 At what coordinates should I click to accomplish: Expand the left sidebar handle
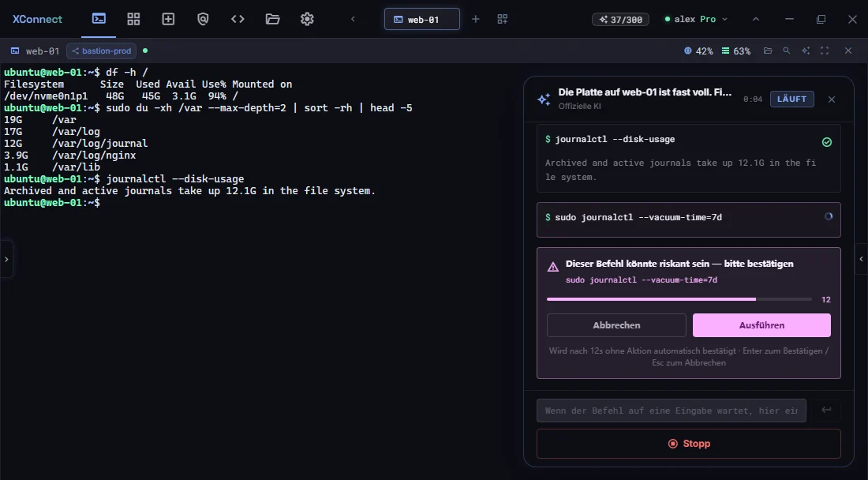6,259
